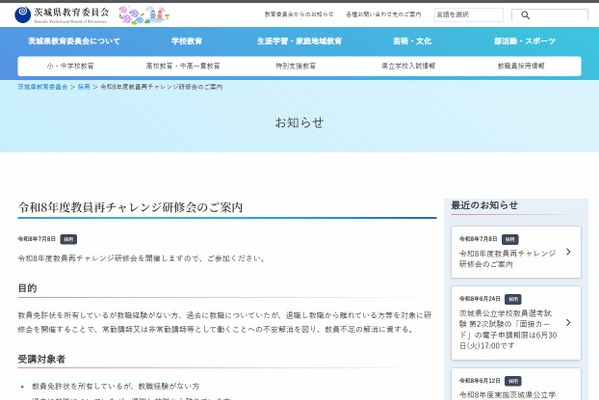Viewport: 599px width, 400px height.
Task: Click the search magnifier icon
Action: point(525,15)
